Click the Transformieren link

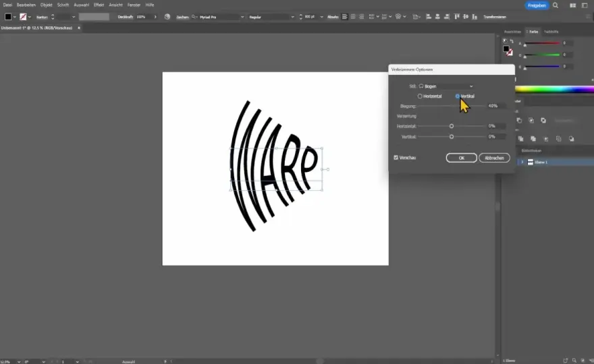(x=495, y=17)
